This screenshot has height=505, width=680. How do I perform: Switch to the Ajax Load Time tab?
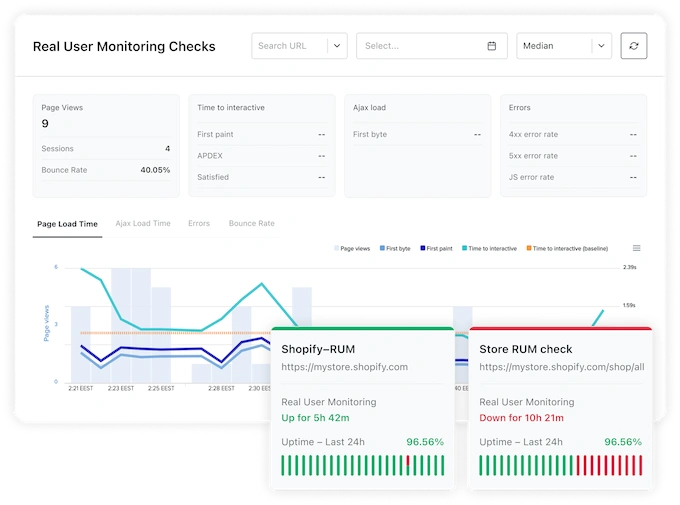pyautogui.click(x=143, y=223)
